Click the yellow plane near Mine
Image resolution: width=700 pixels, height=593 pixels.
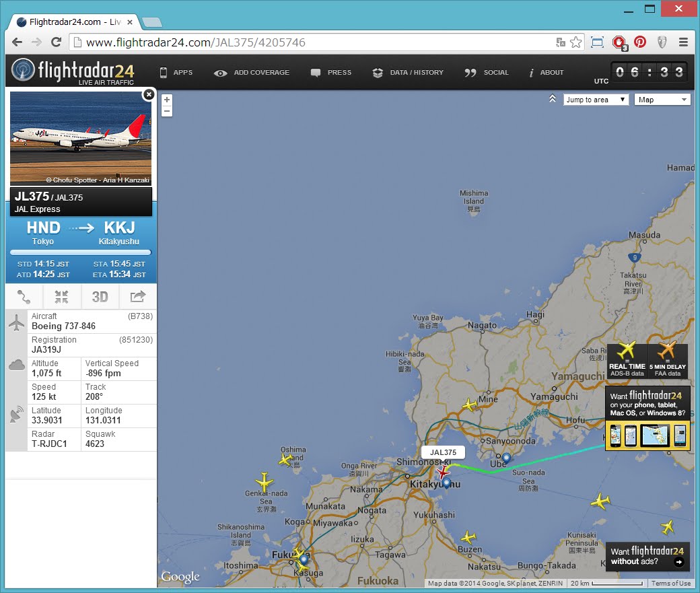469,405
